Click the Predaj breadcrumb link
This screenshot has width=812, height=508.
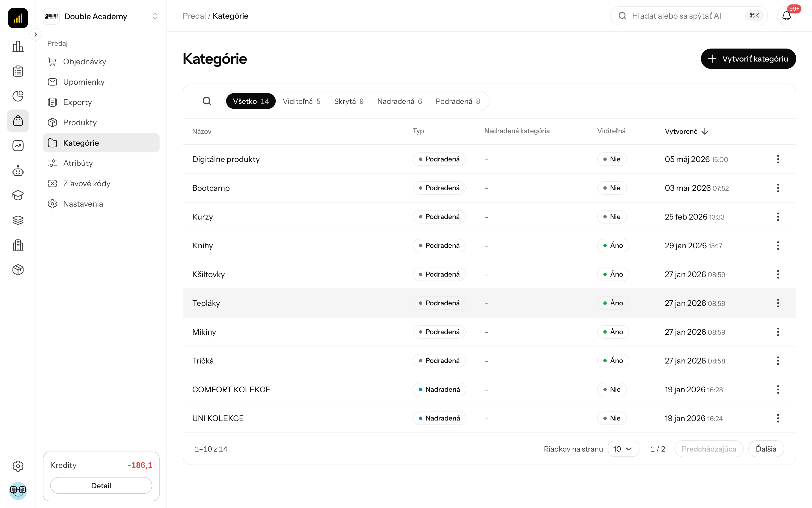click(194, 16)
